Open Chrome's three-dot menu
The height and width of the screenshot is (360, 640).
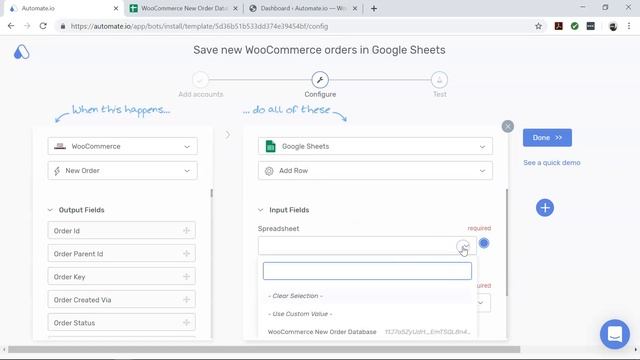tap(629, 26)
